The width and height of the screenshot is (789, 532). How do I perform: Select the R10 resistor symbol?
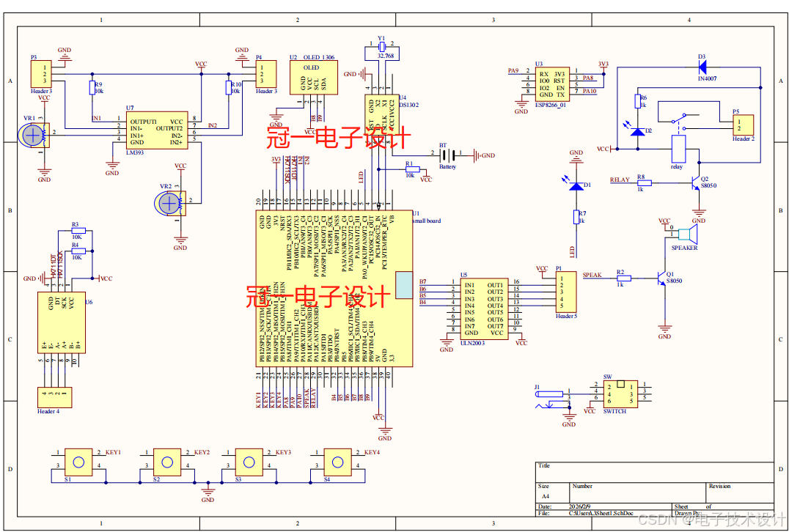pos(229,89)
